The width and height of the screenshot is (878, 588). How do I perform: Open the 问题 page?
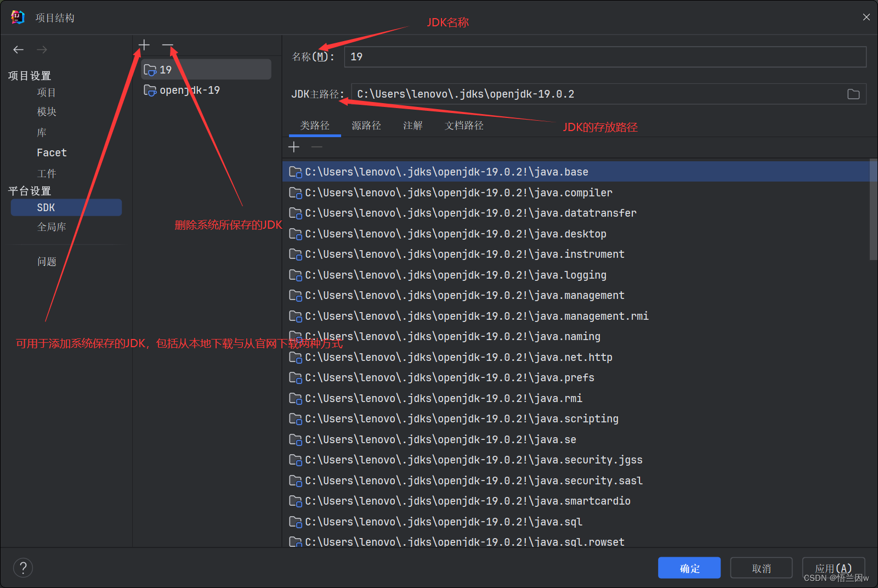tap(47, 262)
